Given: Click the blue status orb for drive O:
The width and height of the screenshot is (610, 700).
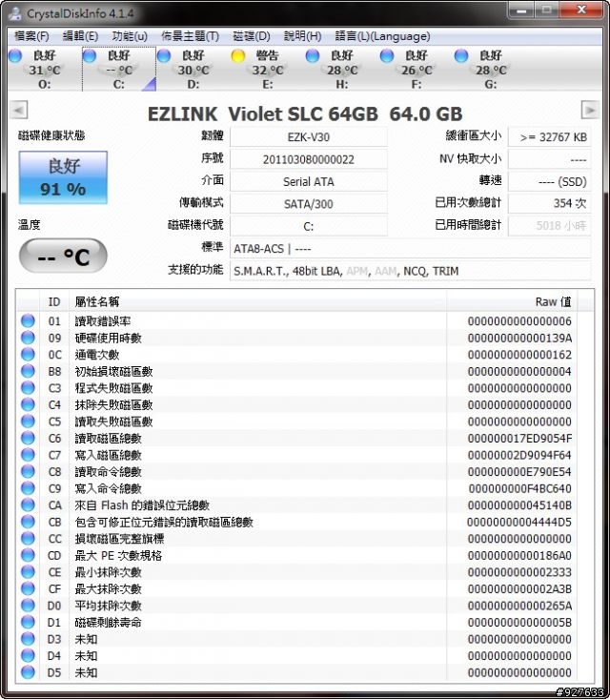Looking at the screenshot, I should 15,56.
